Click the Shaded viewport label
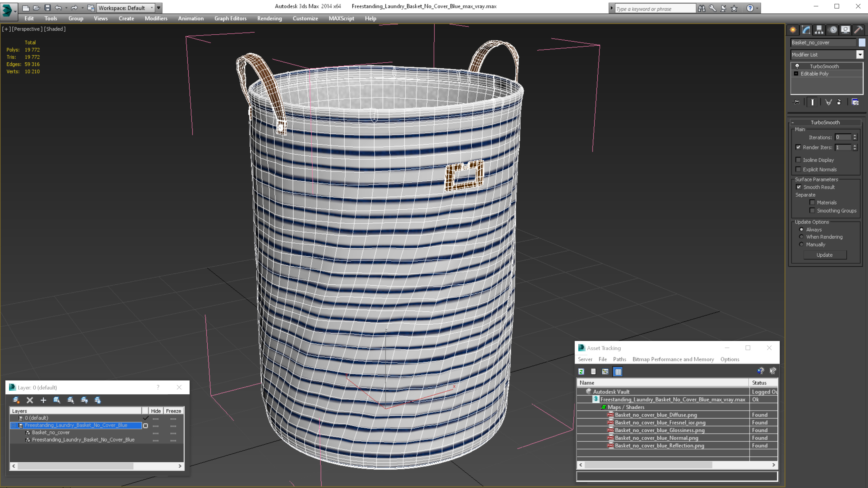The width and height of the screenshot is (868, 488). pos(55,29)
